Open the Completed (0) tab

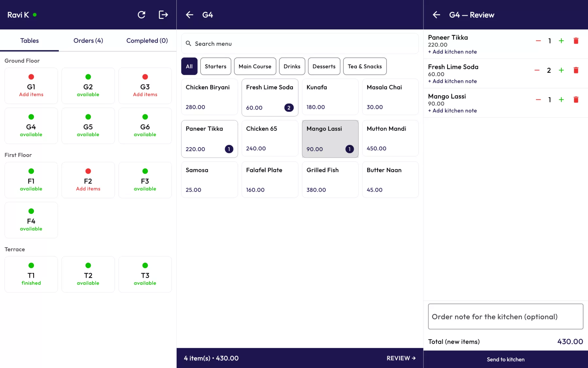pyautogui.click(x=147, y=41)
